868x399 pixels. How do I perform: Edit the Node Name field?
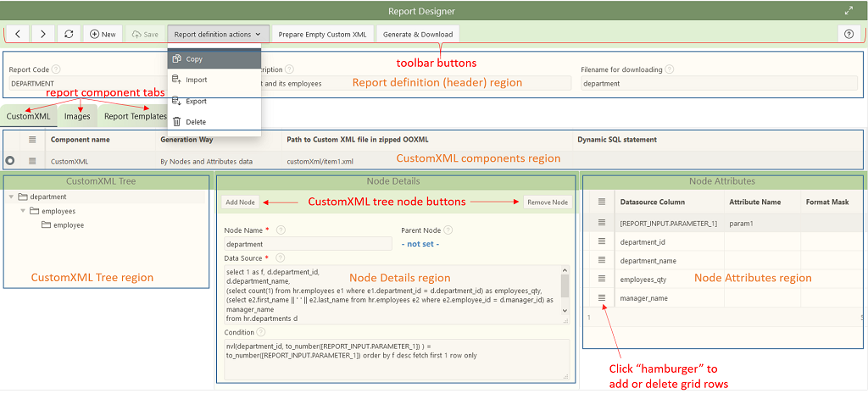coord(308,243)
